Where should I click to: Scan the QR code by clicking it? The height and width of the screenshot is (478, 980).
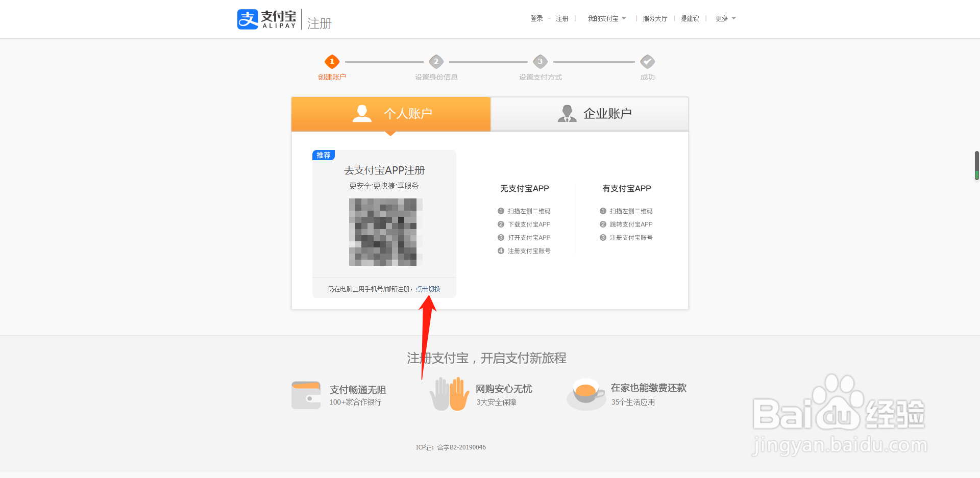tap(385, 232)
